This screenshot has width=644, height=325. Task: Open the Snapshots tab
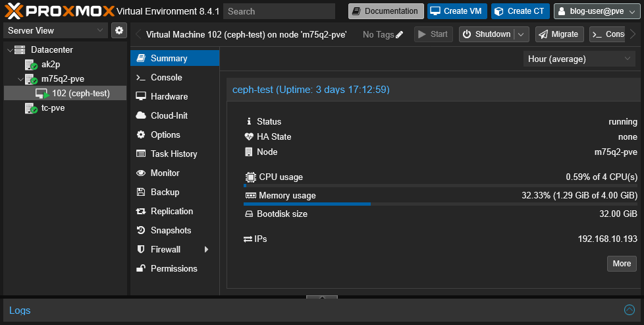click(175, 230)
